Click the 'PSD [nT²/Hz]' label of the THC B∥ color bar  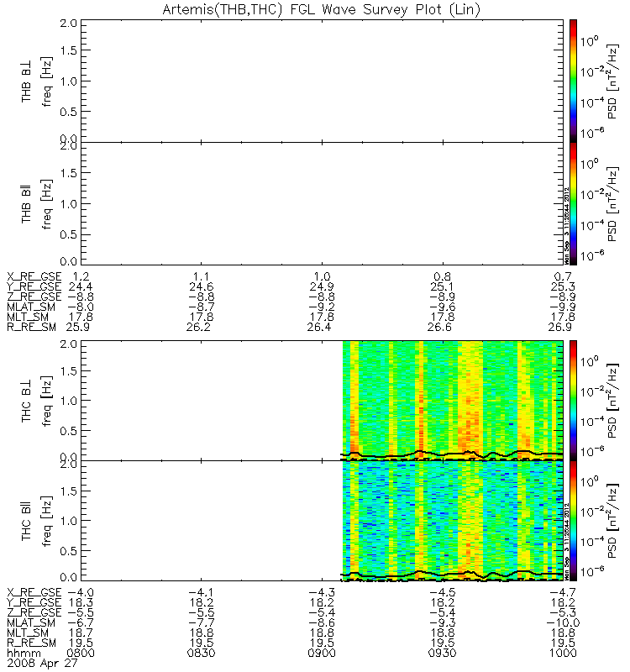612,521
